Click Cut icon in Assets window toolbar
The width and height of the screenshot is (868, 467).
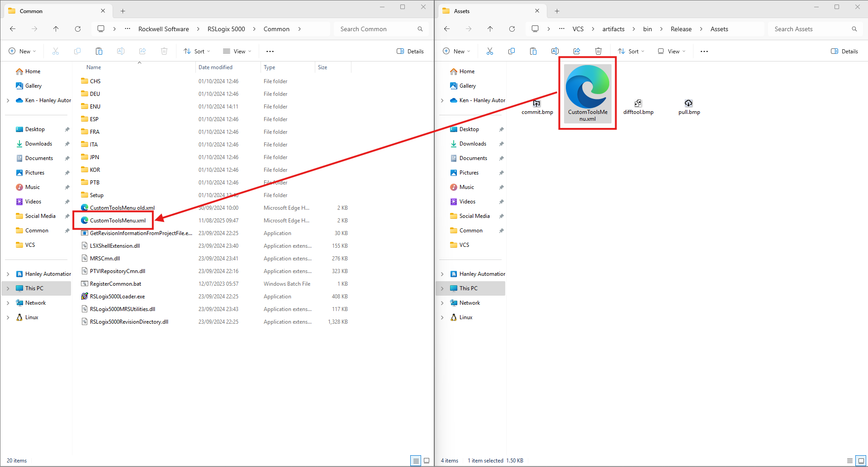pos(490,51)
